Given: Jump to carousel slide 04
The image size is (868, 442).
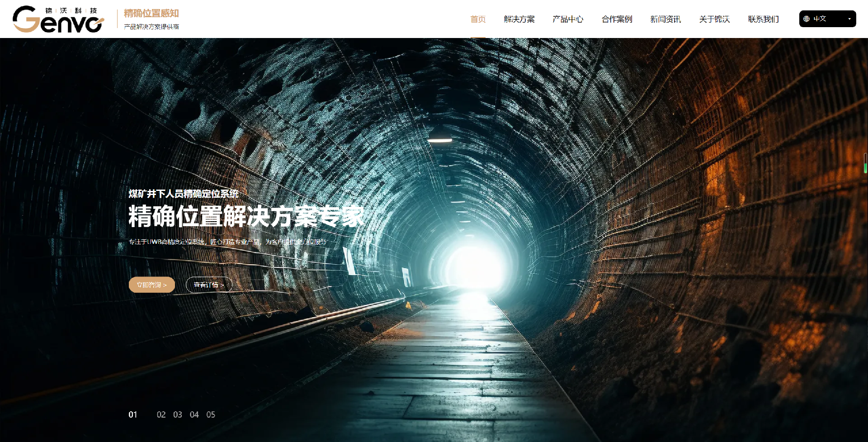Looking at the screenshot, I should pos(194,414).
